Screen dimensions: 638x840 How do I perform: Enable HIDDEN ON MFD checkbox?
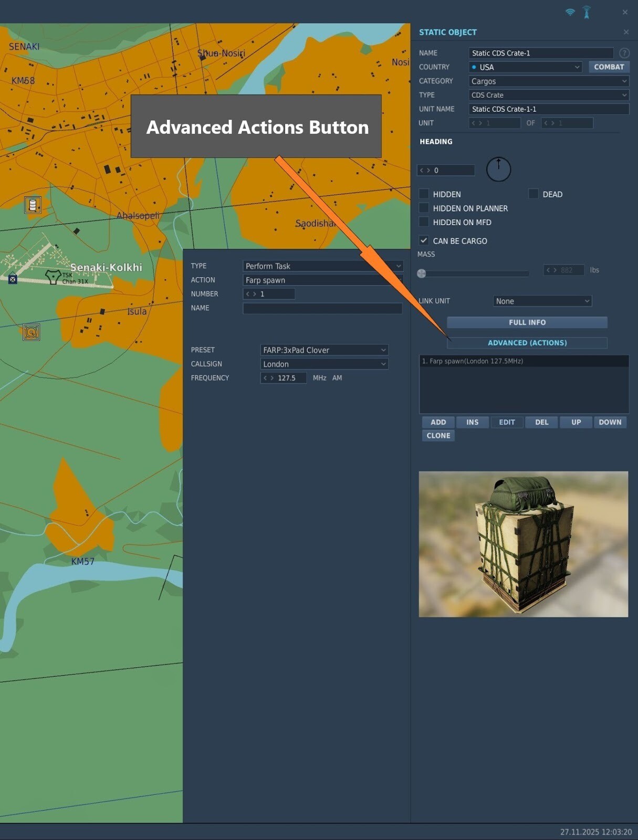click(424, 222)
